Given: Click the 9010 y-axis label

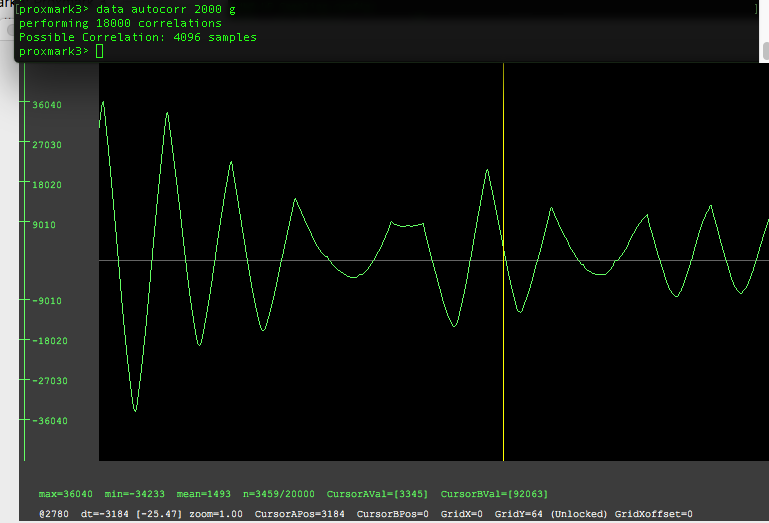Looking at the screenshot, I should coord(44,225).
